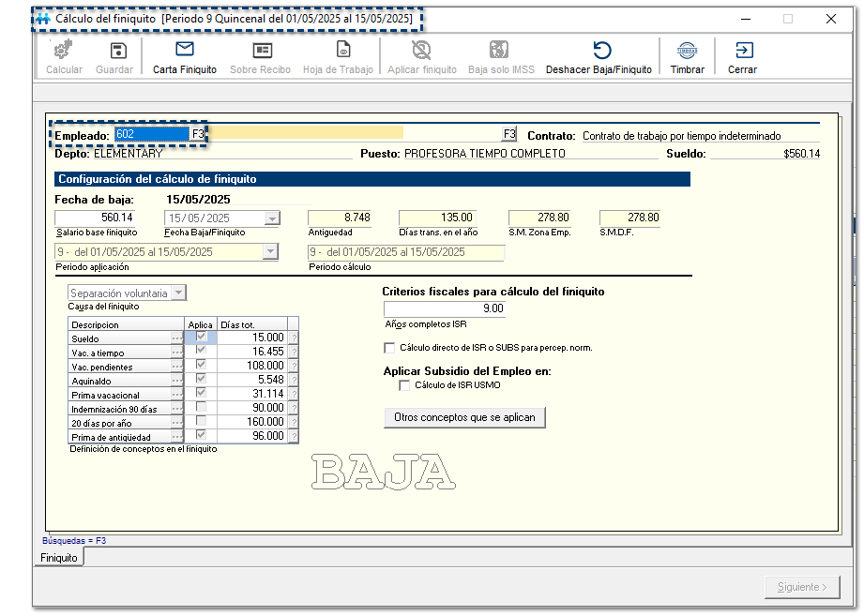Enable Cálculo directo de ISR checkbox

click(390, 348)
